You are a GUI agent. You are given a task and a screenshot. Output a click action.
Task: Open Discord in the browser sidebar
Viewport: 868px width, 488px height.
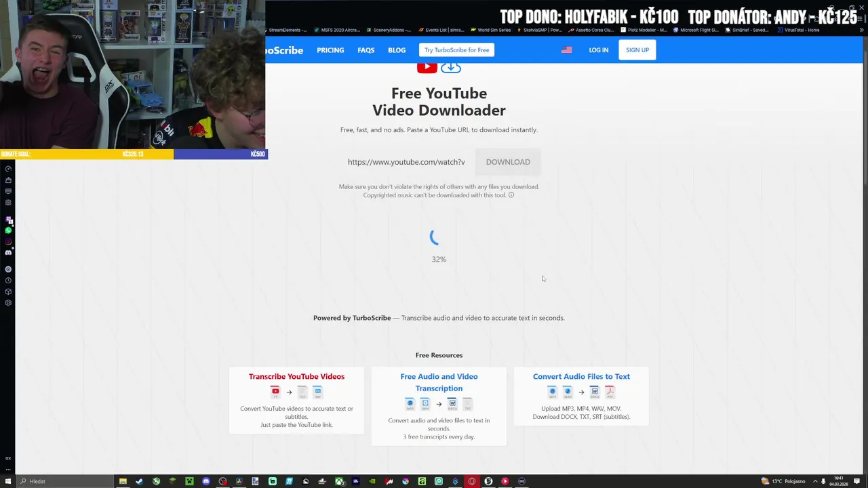[8, 253]
